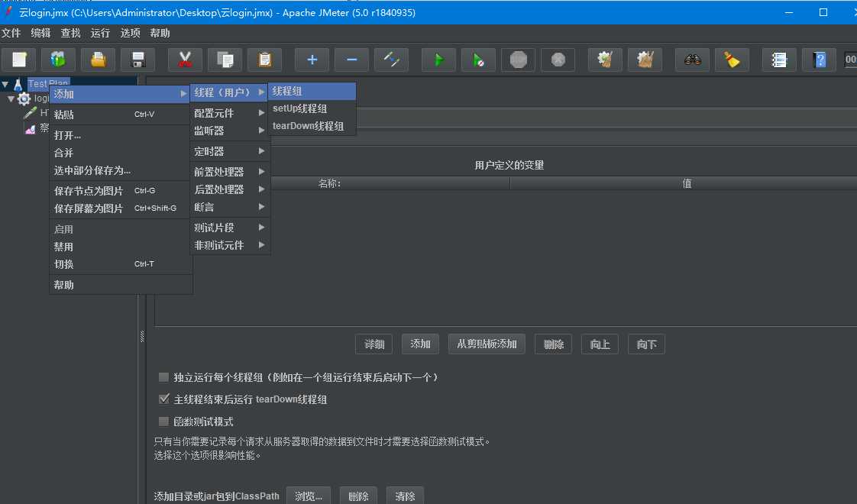Choose 合并 from the context menu

point(120,153)
